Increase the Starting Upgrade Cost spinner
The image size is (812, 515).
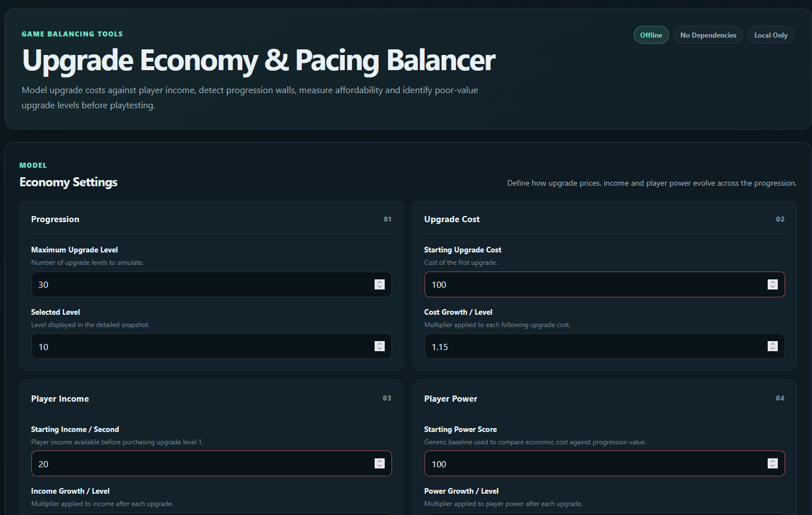(773, 282)
